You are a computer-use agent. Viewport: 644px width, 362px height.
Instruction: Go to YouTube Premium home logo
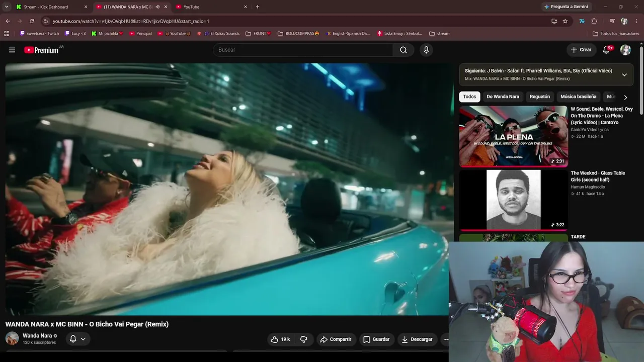pyautogui.click(x=41, y=50)
